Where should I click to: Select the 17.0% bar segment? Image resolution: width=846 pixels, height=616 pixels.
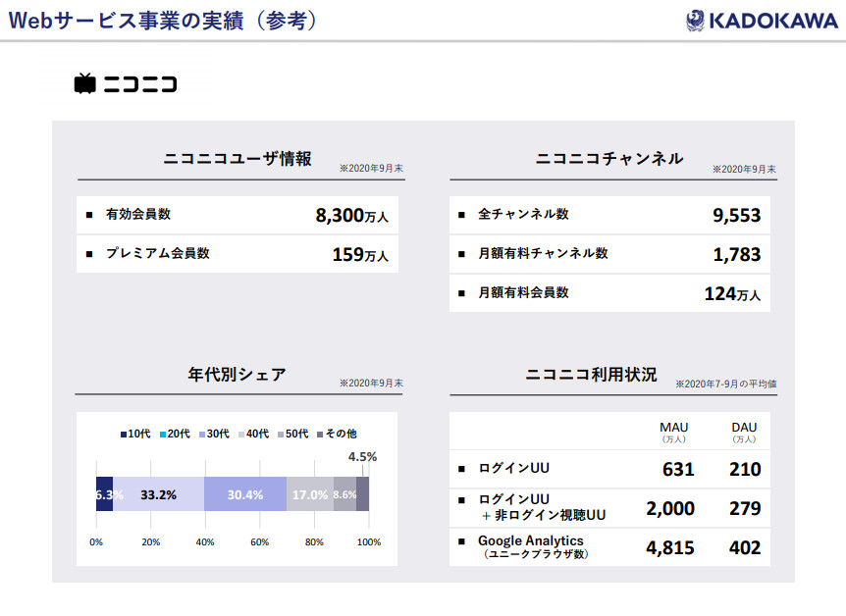[x=310, y=494]
